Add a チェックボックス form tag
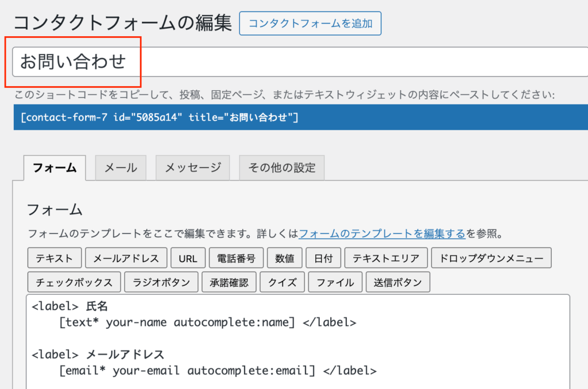Image resolution: width=588 pixels, height=389 pixels. [x=74, y=282]
